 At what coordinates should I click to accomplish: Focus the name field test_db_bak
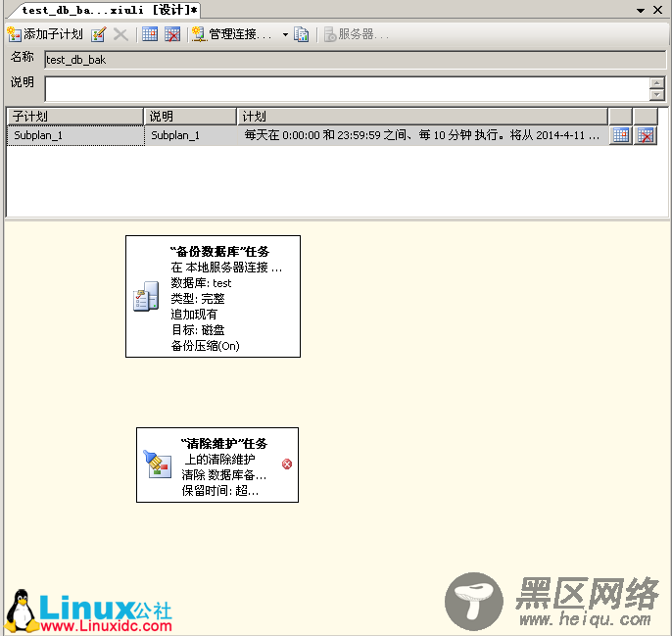(355, 60)
